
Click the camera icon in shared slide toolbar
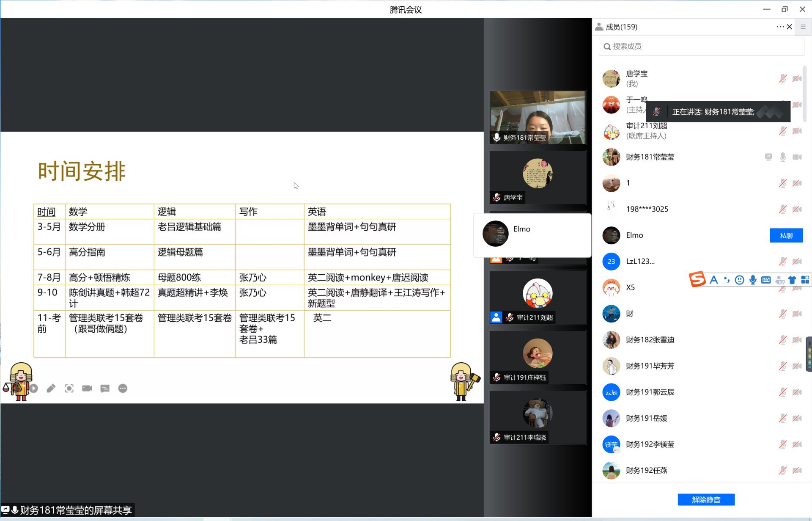[x=87, y=388]
